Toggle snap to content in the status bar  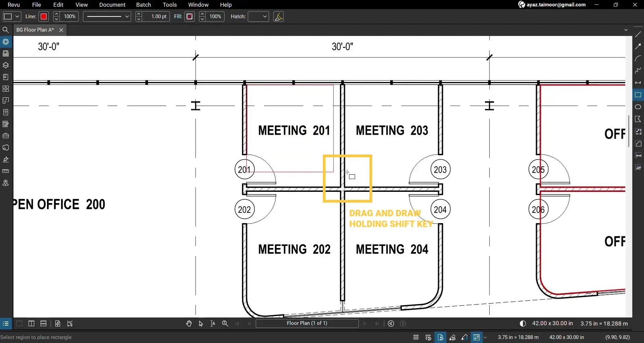(440, 337)
